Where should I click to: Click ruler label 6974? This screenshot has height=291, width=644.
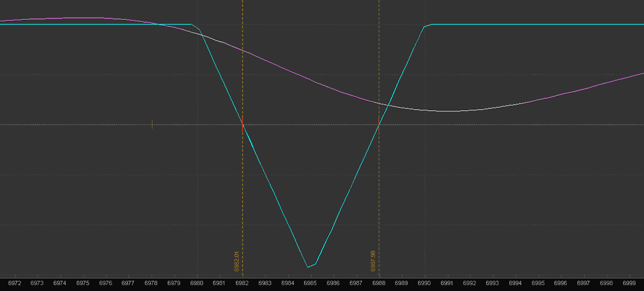60,283
